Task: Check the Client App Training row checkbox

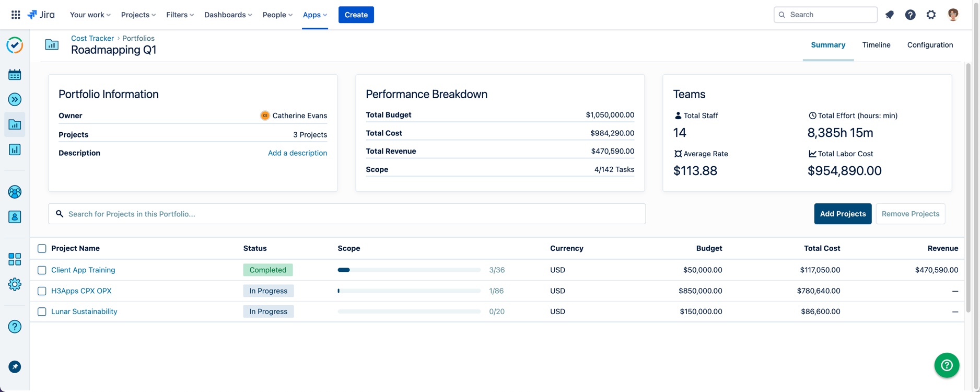Action: [x=42, y=270]
